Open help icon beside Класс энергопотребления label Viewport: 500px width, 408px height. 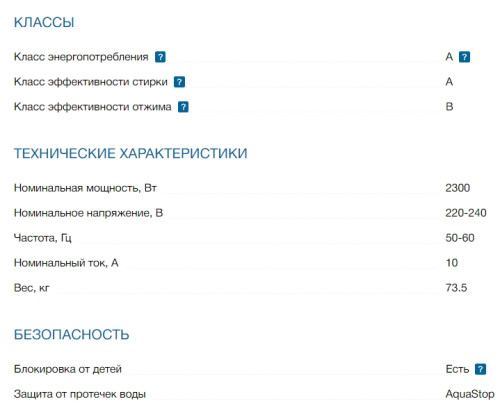(160, 57)
